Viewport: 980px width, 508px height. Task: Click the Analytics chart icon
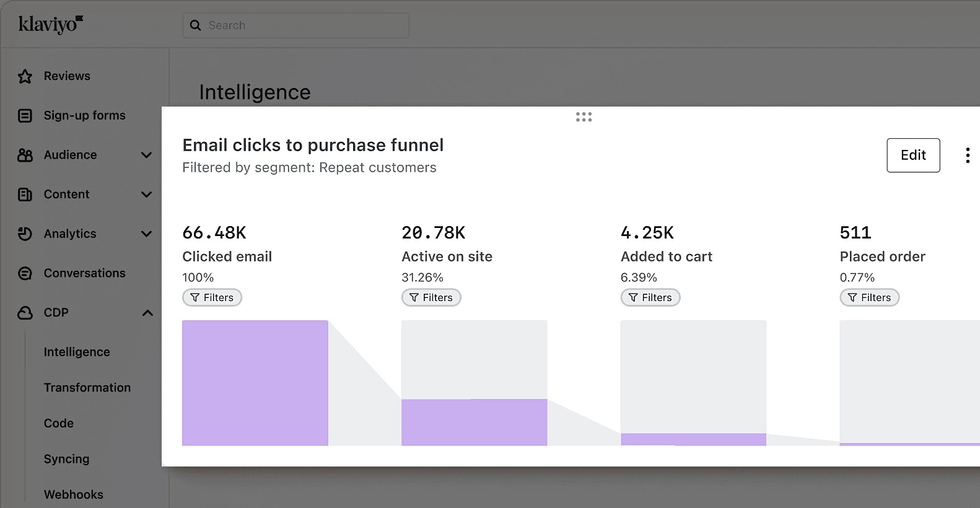click(x=25, y=234)
